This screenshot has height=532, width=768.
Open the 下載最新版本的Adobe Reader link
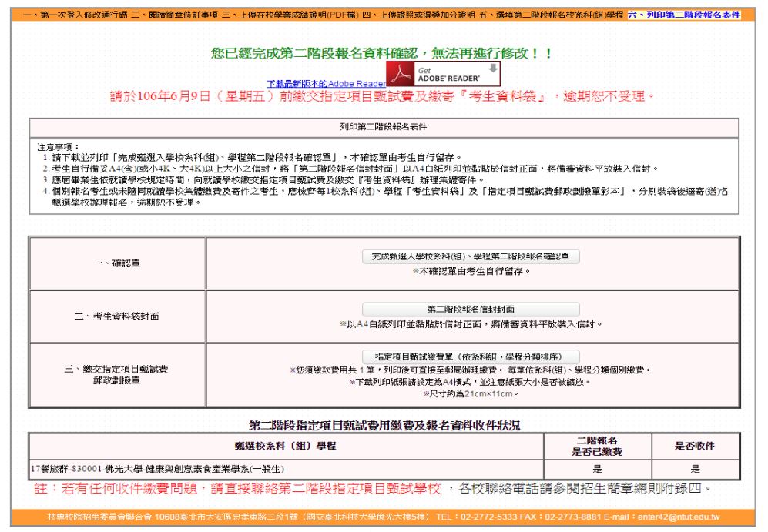pos(327,84)
